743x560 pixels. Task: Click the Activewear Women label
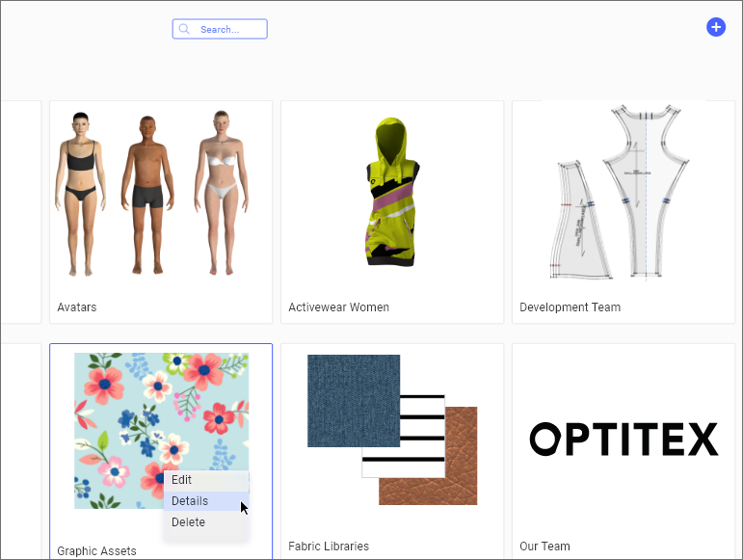[339, 307]
